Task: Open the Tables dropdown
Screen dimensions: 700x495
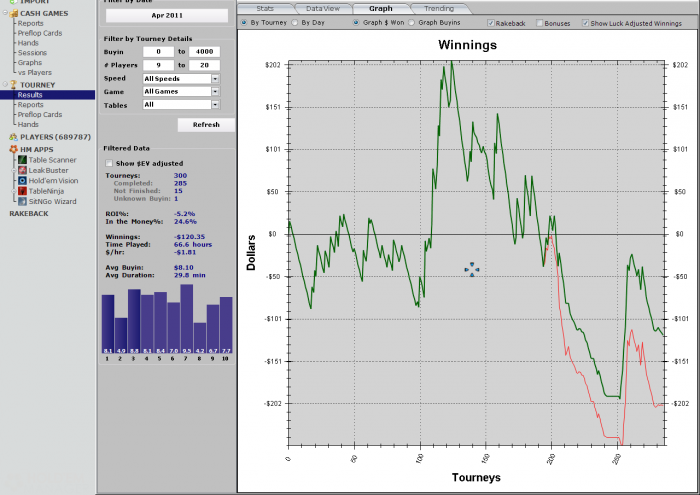Action: [x=215, y=104]
